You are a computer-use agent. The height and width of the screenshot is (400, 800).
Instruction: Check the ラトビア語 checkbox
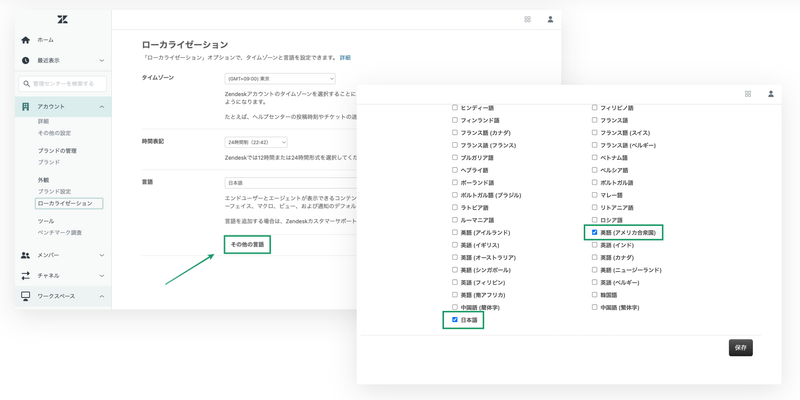[x=455, y=208]
